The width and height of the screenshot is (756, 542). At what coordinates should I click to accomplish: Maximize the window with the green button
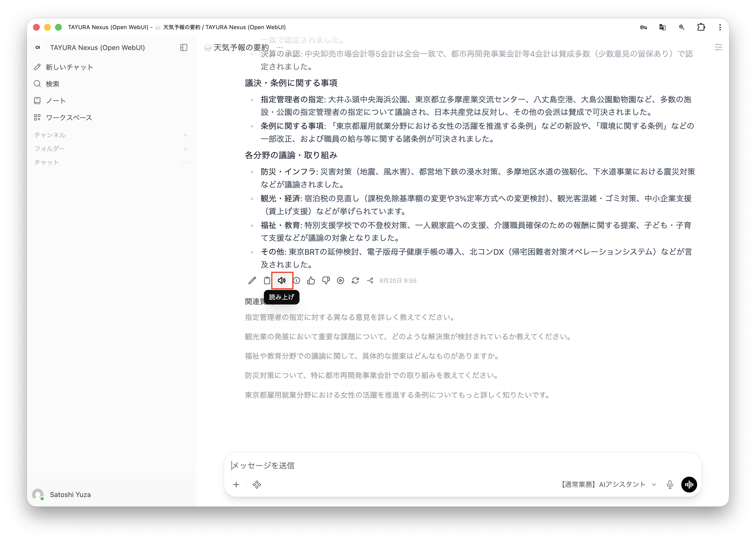tap(58, 27)
